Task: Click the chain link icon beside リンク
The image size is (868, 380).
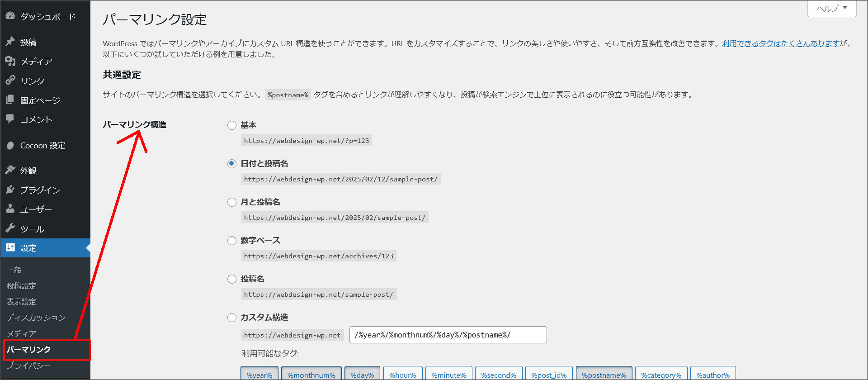Action: pyautogui.click(x=10, y=81)
